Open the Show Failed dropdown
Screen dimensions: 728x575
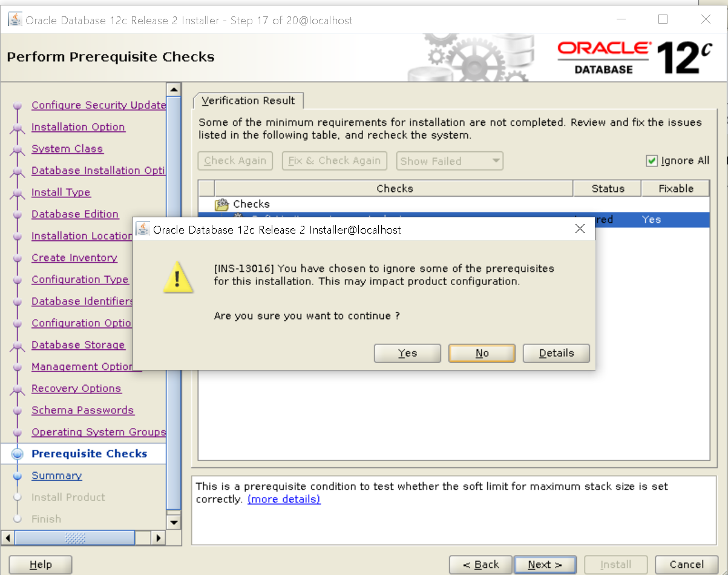450,161
